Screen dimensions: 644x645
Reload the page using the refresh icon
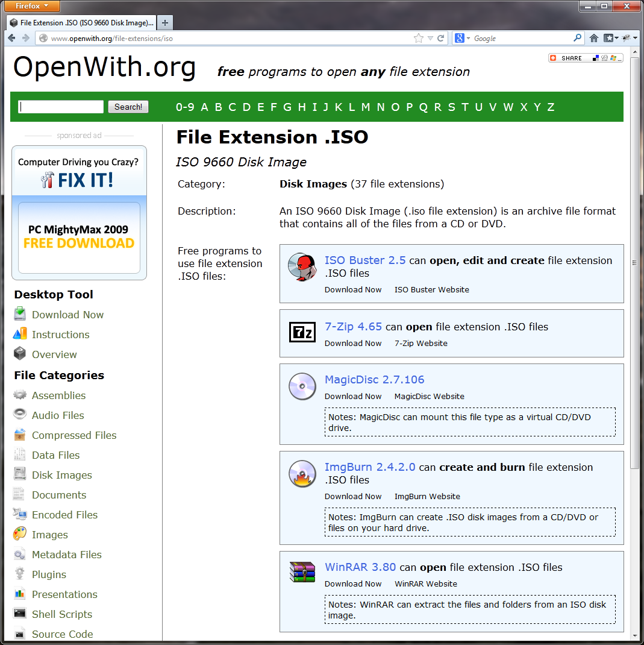point(441,38)
